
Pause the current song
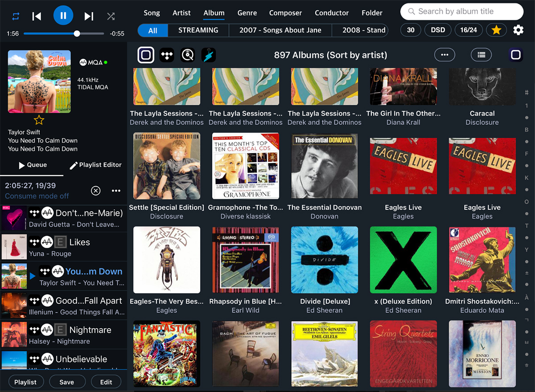[x=63, y=16]
